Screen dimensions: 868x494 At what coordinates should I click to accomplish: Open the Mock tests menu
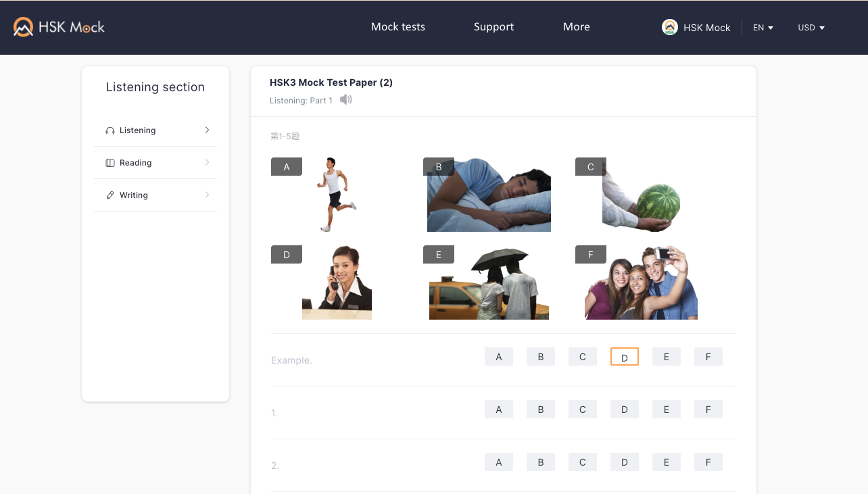(x=398, y=27)
